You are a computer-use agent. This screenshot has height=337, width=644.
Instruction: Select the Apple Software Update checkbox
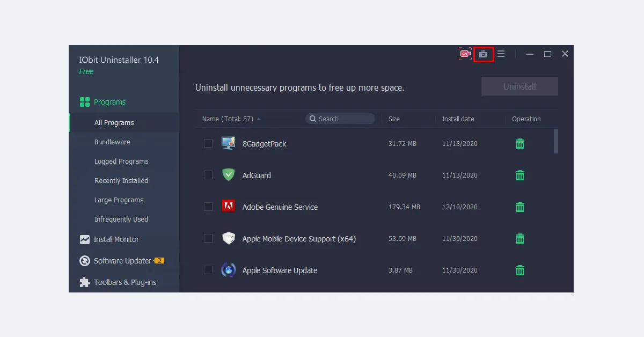pos(208,270)
